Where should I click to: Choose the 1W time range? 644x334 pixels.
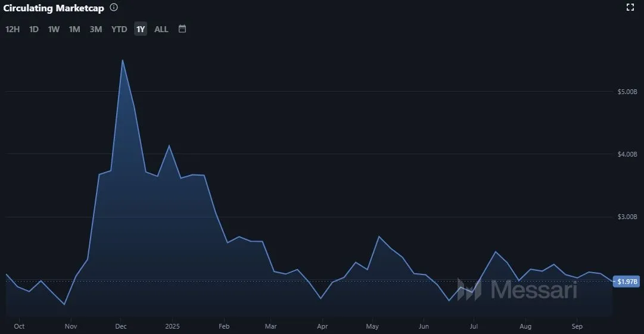(x=54, y=29)
